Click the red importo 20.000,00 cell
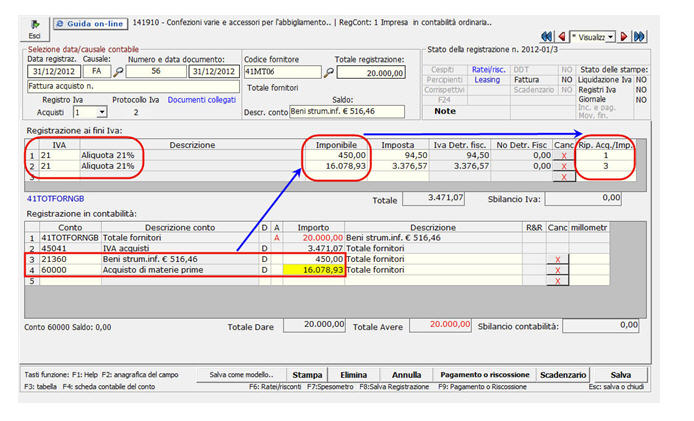Image resolution: width=694 pixels, height=421 pixels. [313, 238]
